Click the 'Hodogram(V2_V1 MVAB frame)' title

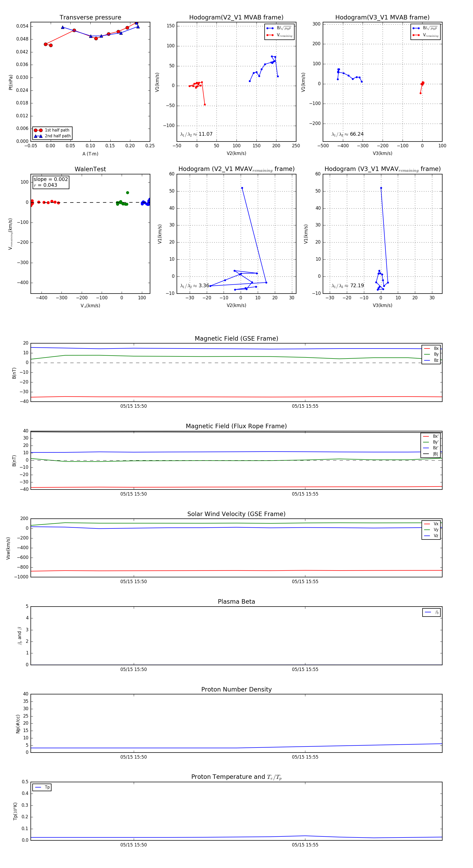click(236, 18)
